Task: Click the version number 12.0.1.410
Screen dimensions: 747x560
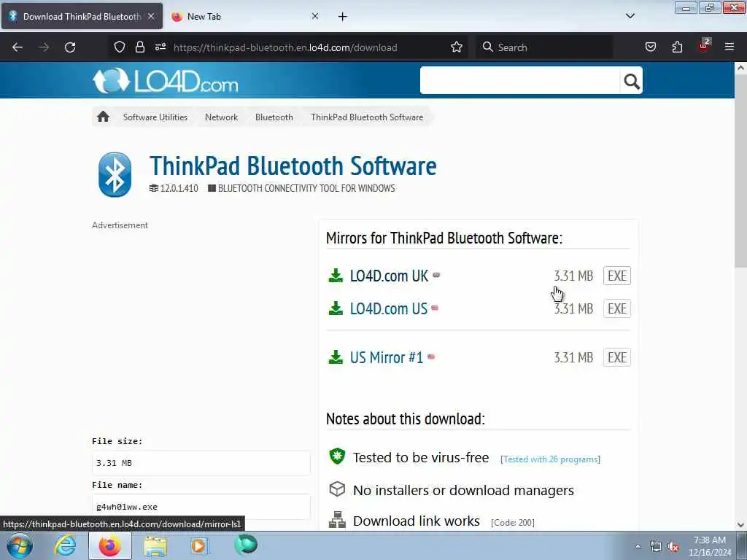Action: [179, 188]
